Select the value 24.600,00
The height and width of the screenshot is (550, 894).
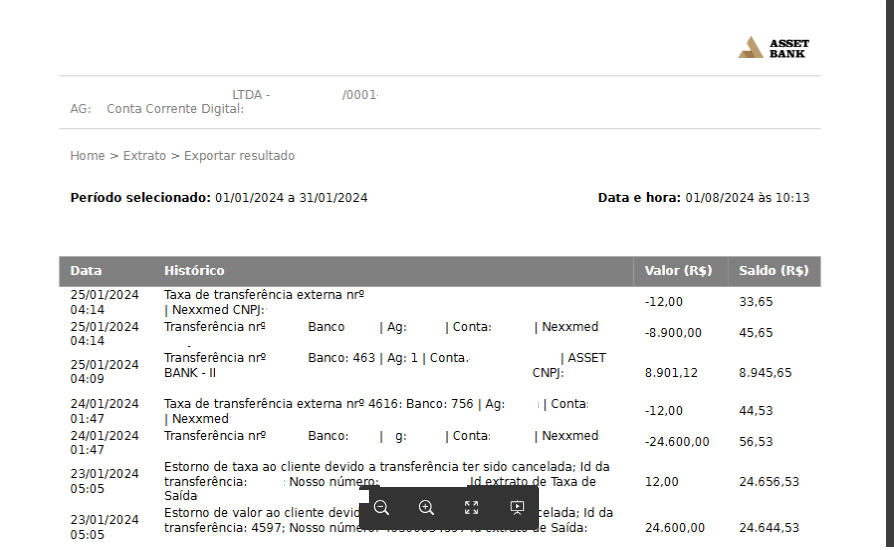pyautogui.click(x=674, y=528)
